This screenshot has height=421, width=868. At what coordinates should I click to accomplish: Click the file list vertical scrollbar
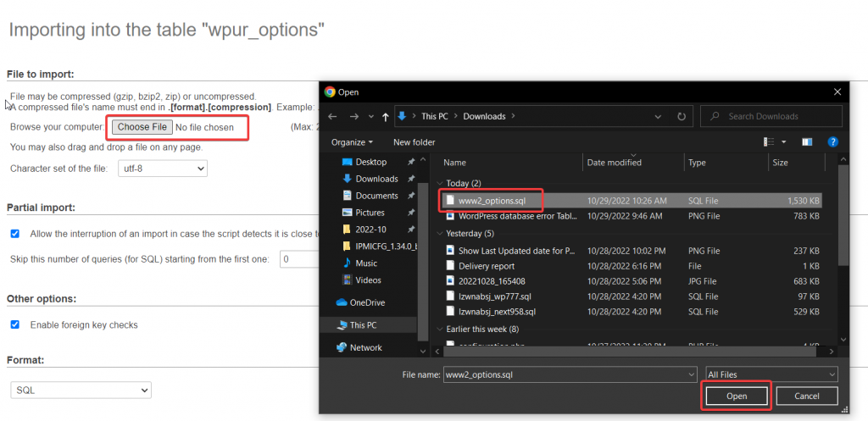click(843, 214)
